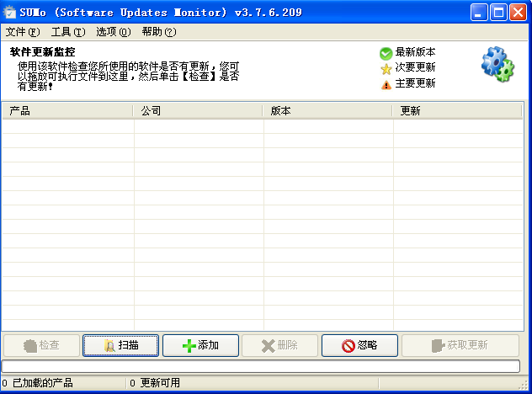Open the 文件 menu
This screenshot has width=532, height=394.
click(x=23, y=32)
